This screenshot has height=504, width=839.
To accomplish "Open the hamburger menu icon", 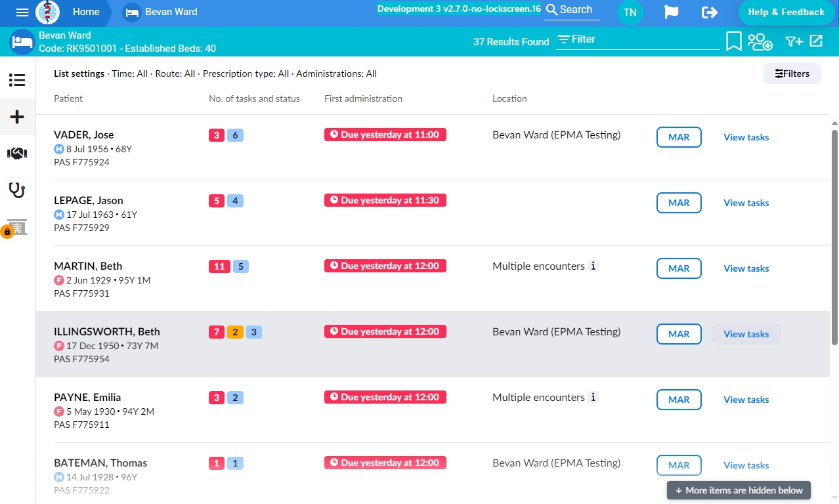I will point(22,12).
